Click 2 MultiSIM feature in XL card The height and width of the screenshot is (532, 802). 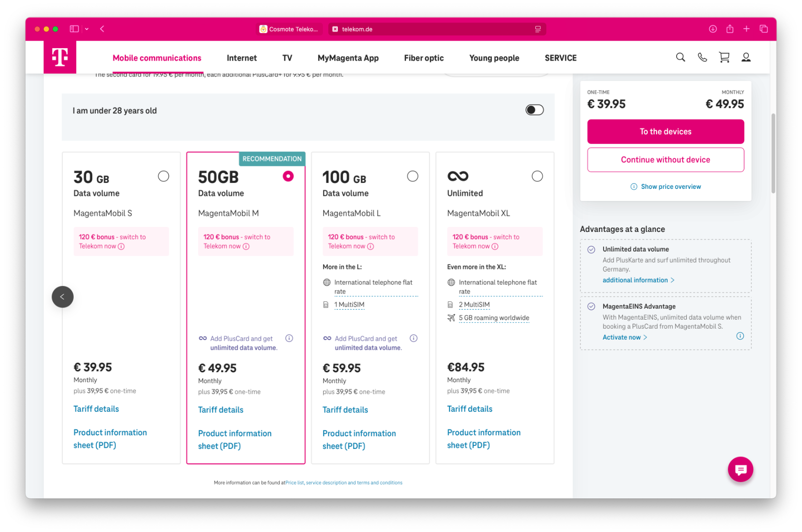pos(474,305)
